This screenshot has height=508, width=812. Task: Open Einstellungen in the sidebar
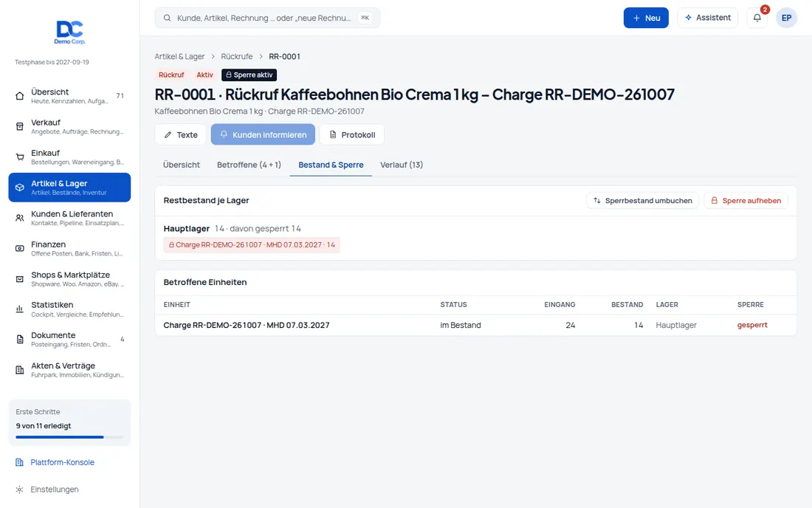click(69, 490)
